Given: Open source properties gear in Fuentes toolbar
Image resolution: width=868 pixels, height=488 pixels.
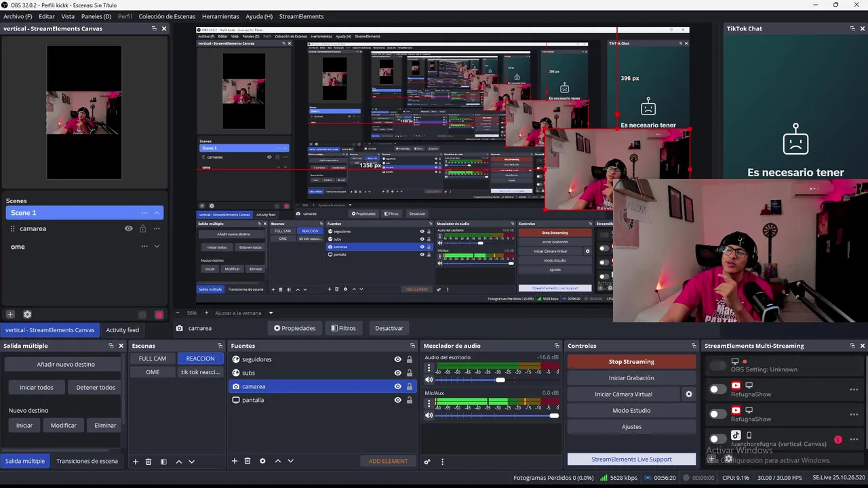Looking at the screenshot, I should point(262,461).
